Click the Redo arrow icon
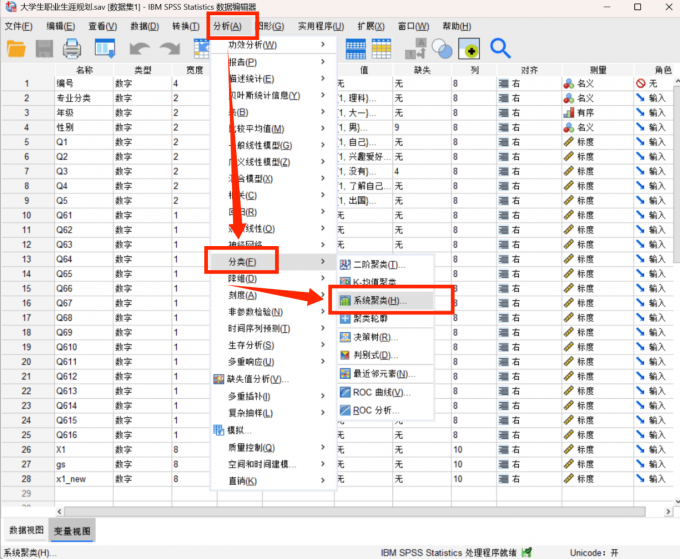The height and width of the screenshot is (559, 680). tap(170, 49)
